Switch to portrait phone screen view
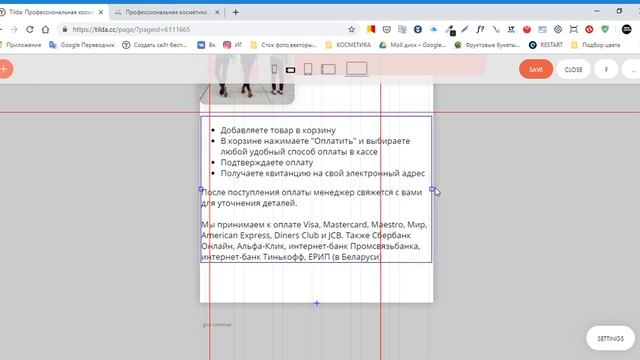Viewport: 640px width, 360px height. pyautogui.click(x=274, y=69)
